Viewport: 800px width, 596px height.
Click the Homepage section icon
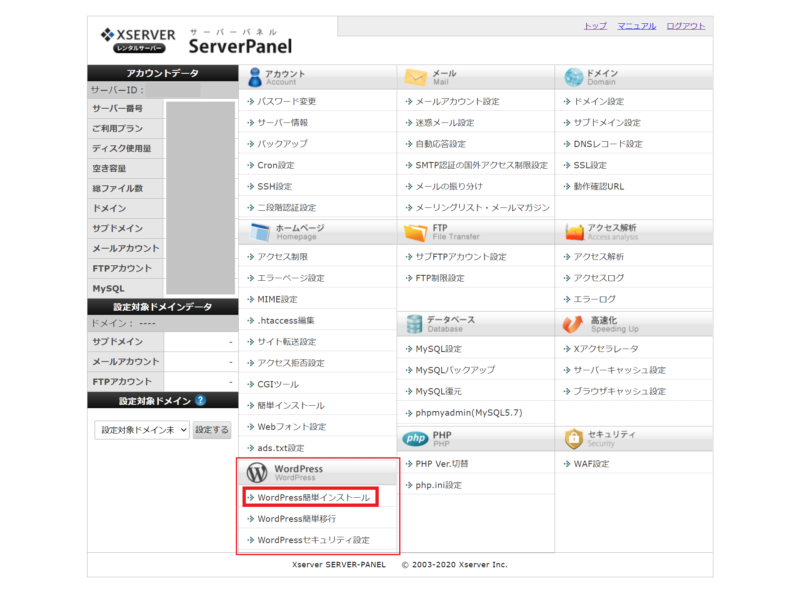(260, 232)
